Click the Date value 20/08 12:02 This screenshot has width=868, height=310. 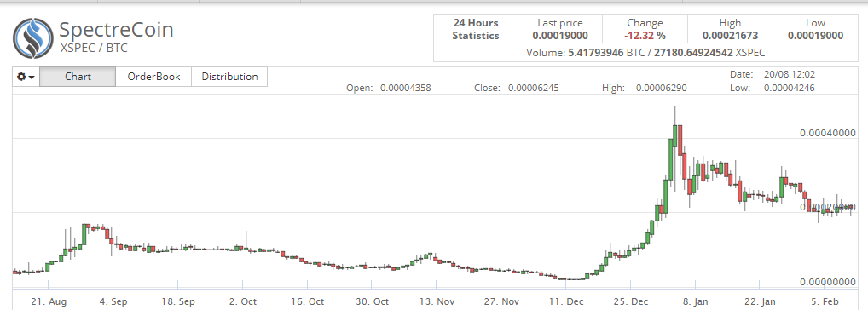click(789, 74)
